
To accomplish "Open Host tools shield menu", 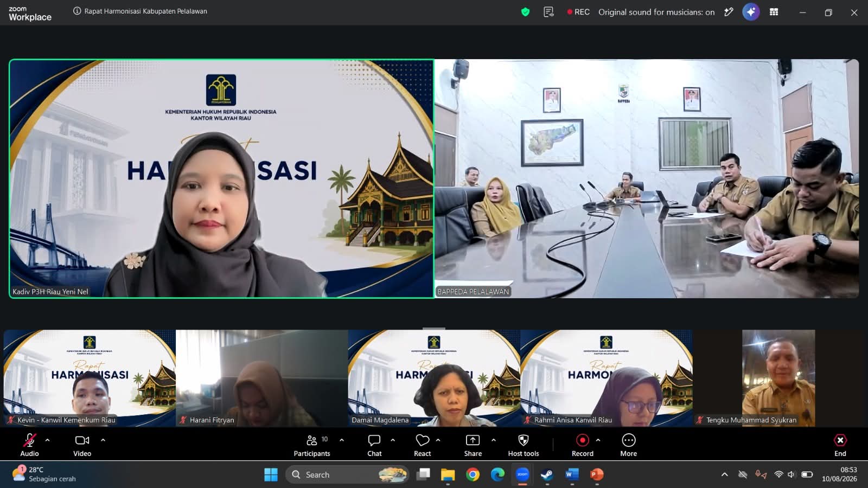I will point(524,445).
